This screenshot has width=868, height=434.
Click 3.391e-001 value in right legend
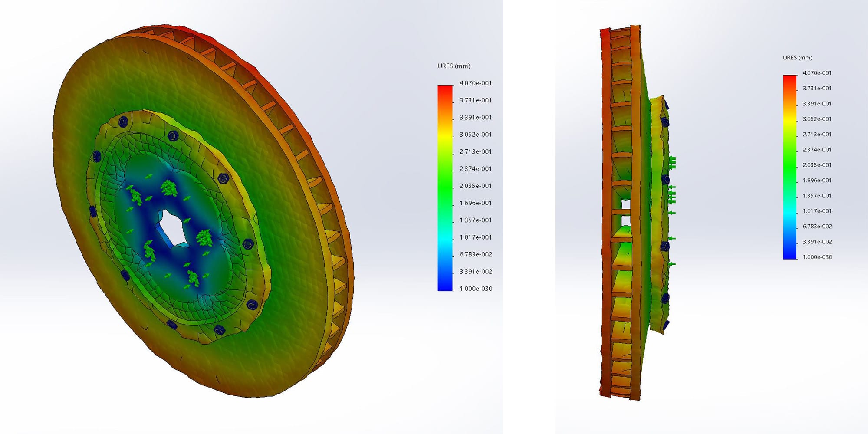coord(817,104)
